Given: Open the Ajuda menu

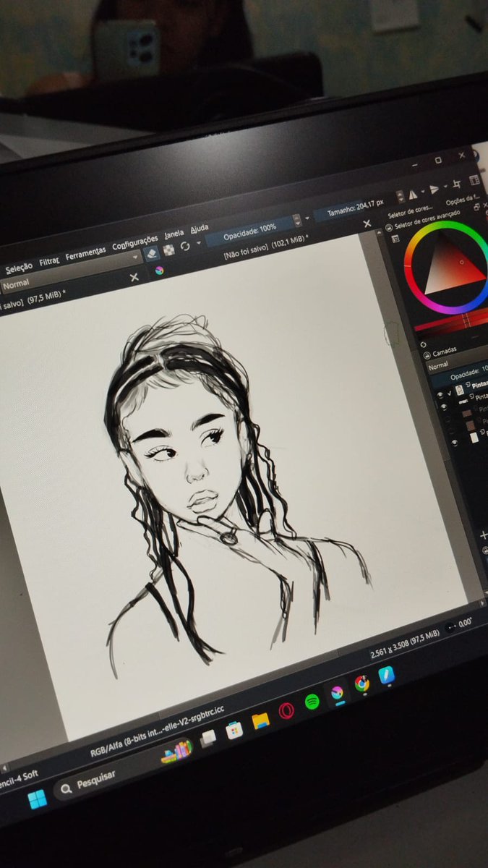Looking at the screenshot, I should click(200, 229).
